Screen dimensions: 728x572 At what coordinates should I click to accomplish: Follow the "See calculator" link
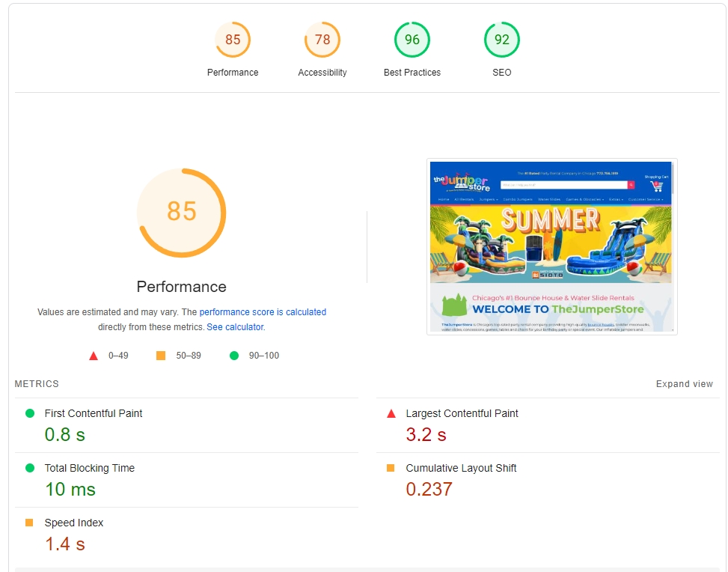pyautogui.click(x=235, y=327)
